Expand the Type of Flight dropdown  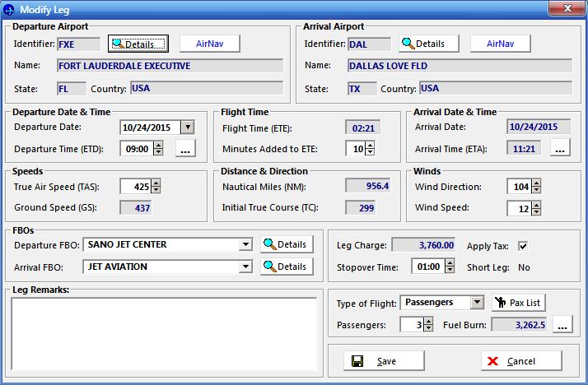pos(477,303)
